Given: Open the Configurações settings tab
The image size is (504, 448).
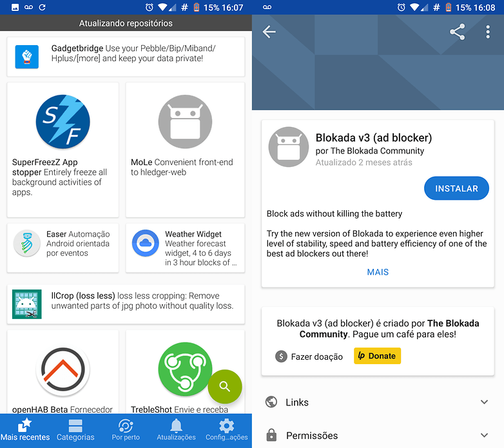Looking at the screenshot, I should 227,430.
